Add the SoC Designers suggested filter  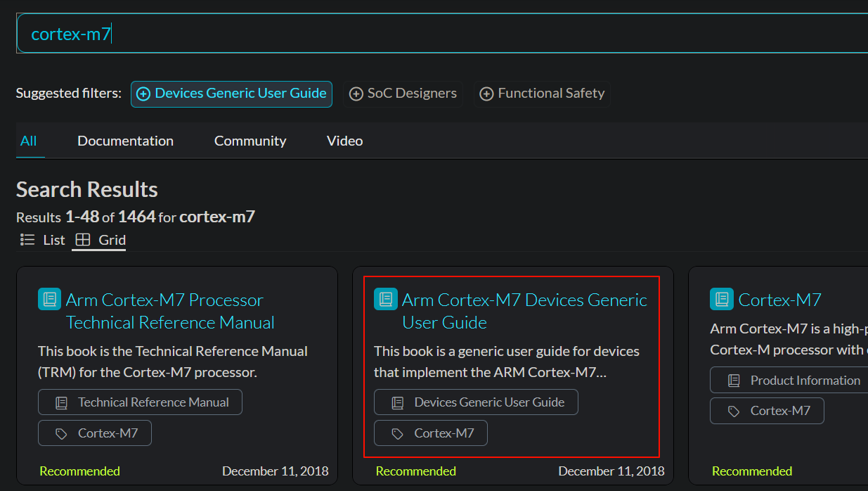pyautogui.click(x=403, y=94)
